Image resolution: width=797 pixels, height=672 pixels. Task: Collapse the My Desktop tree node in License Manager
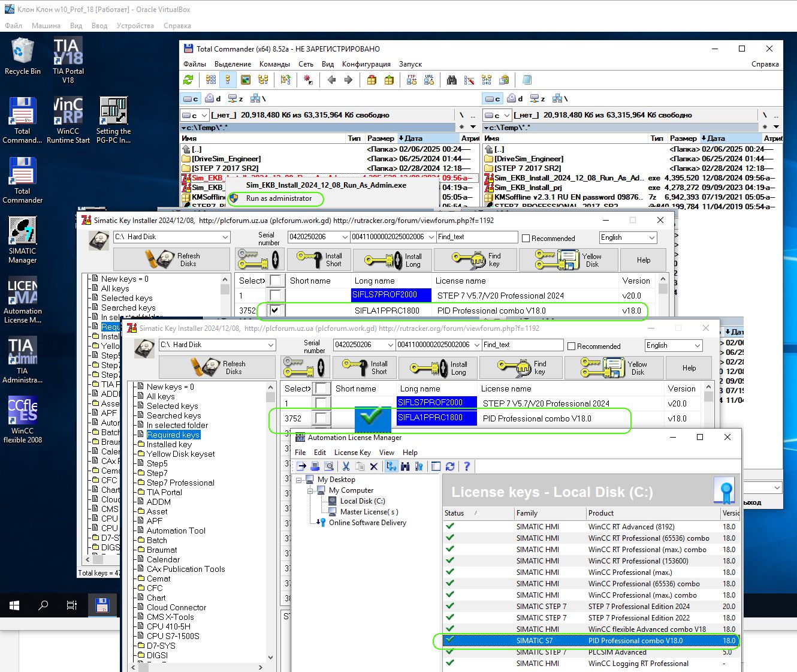click(299, 480)
